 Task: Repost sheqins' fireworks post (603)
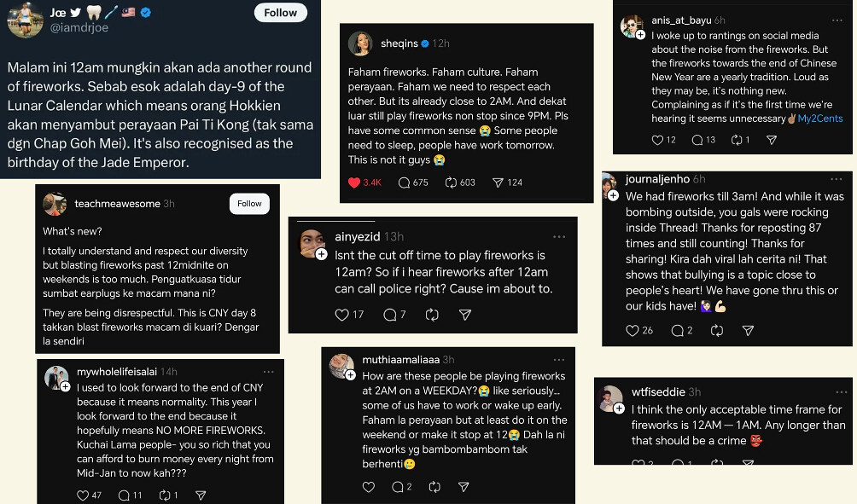click(x=452, y=182)
